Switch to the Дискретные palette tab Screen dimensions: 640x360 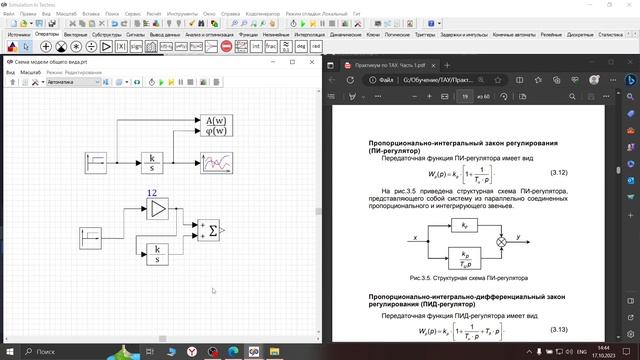580,35
